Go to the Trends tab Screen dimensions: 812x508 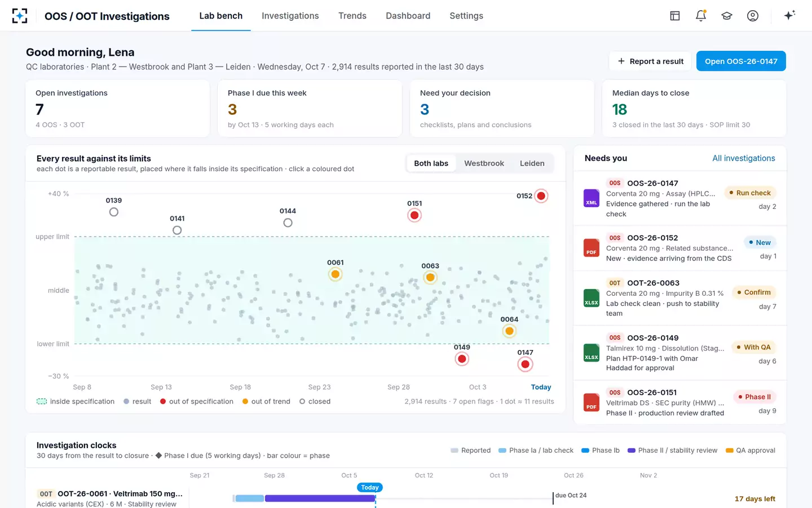click(352, 16)
